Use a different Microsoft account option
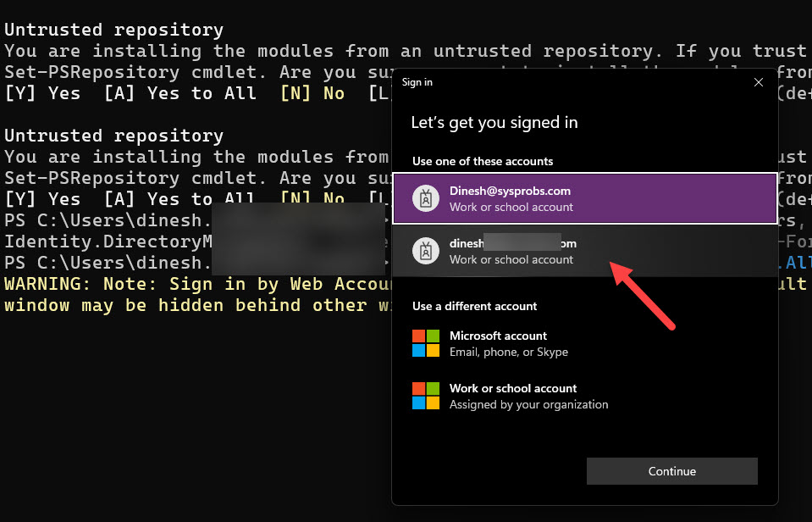This screenshot has height=522, width=812. (585, 343)
